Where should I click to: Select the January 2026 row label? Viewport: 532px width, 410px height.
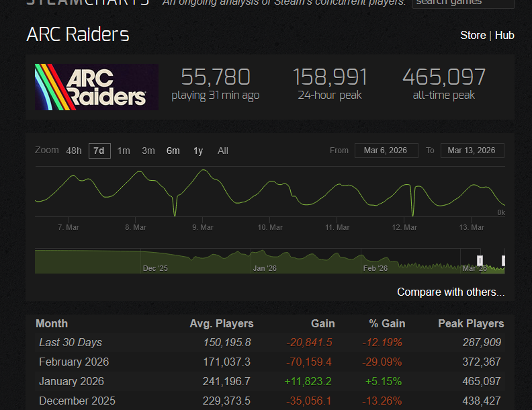click(72, 382)
